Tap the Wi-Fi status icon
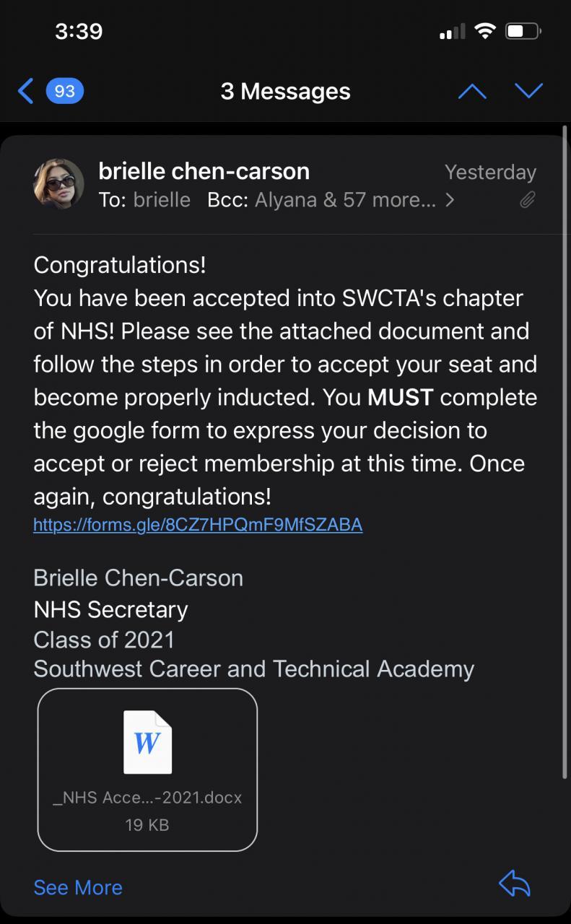 pyautogui.click(x=485, y=31)
